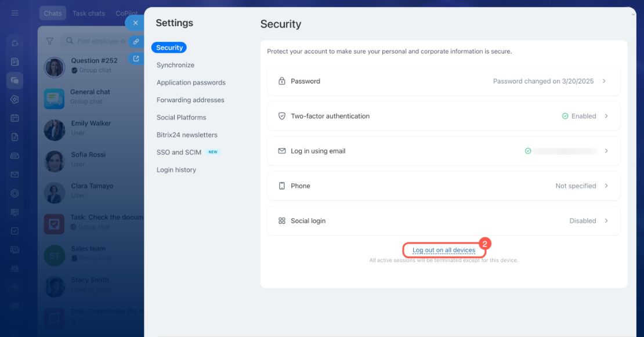Expand the Log in using email chevron
The image size is (644, 337).
click(x=606, y=151)
